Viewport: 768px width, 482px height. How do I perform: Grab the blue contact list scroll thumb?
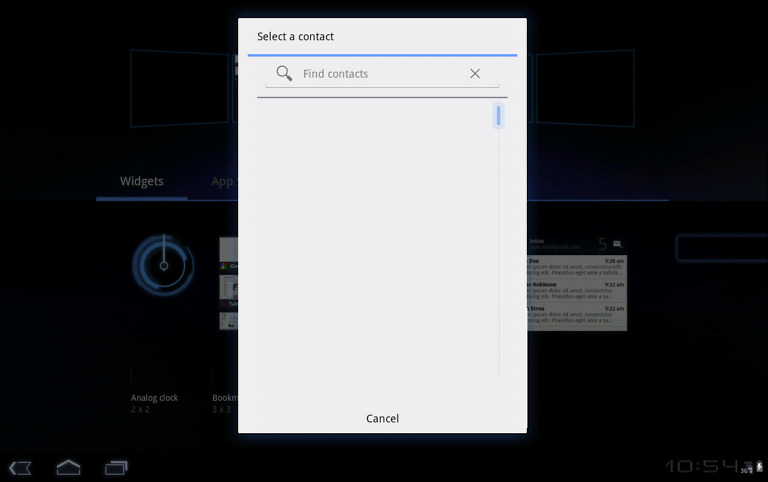click(498, 116)
